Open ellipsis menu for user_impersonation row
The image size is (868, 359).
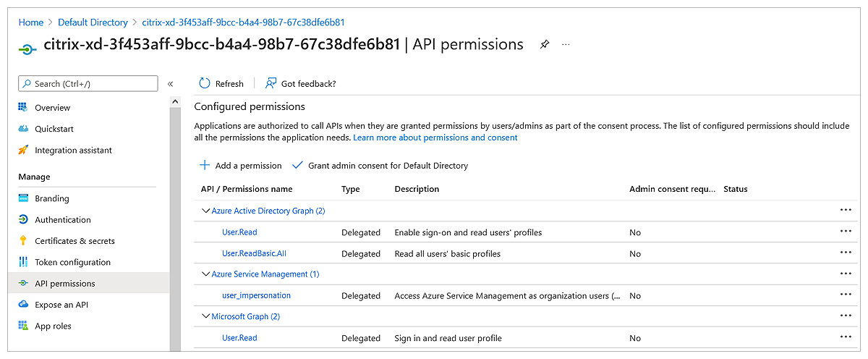pos(846,295)
